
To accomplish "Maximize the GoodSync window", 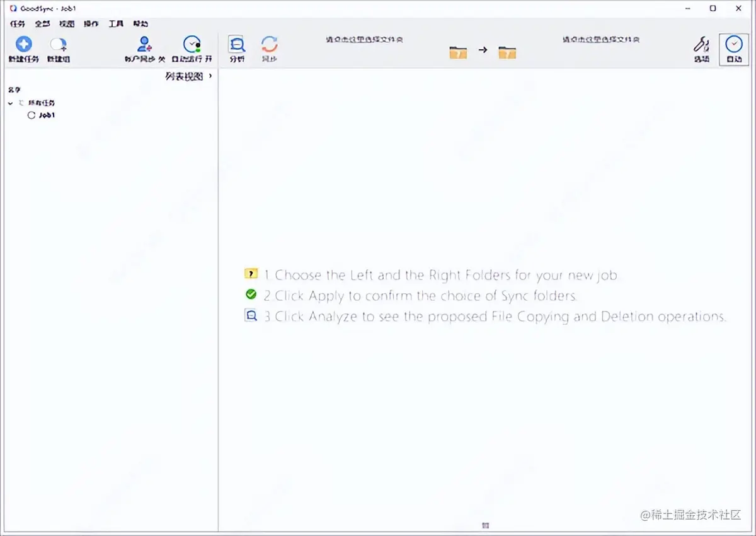I will 713,8.
